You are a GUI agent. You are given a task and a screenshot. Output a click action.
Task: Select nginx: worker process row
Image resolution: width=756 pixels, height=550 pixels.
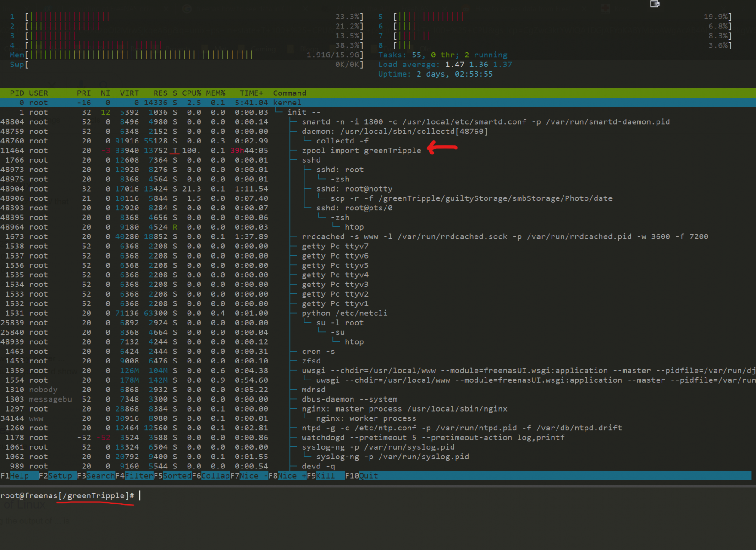click(378, 418)
